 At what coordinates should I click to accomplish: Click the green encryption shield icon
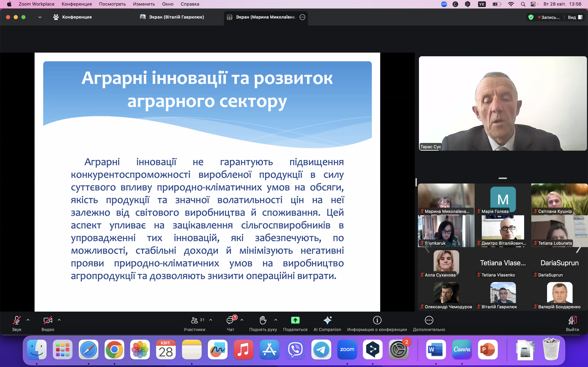pyautogui.click(x=531, y=17)
